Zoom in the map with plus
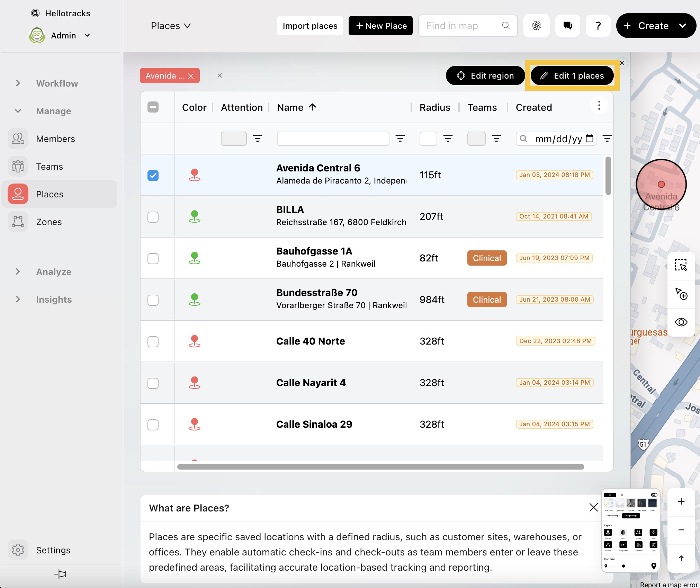This screenshot has height=588, width=700. (x=681, y=501)
